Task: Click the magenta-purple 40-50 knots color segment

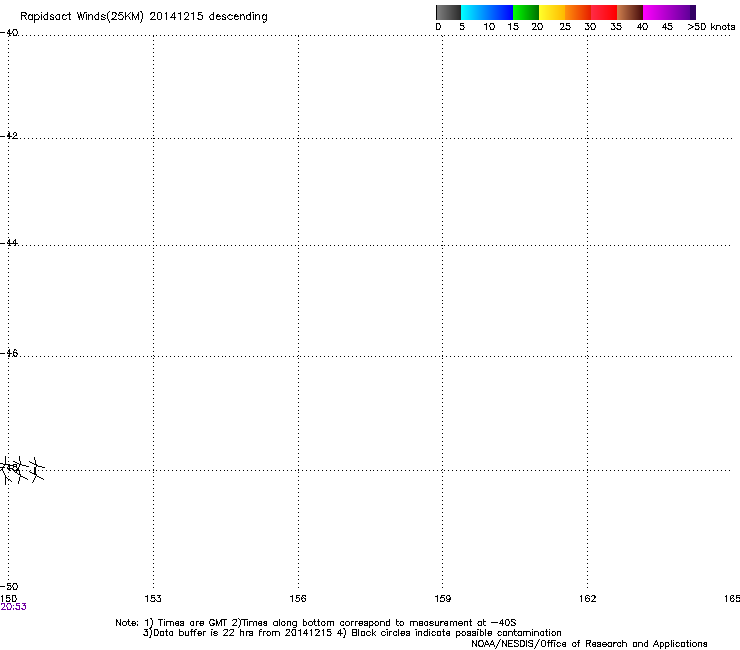Action: click(669, 12)
